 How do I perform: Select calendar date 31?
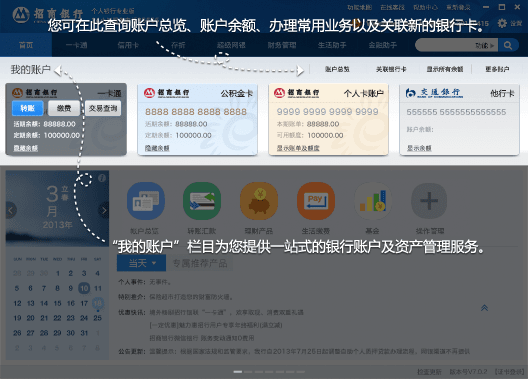tap(84, 333)
